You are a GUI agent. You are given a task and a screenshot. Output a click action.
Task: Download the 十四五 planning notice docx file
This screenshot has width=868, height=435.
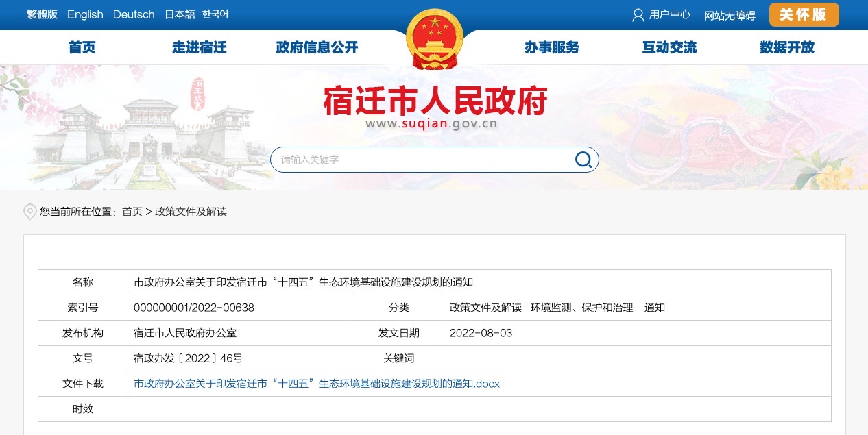[x=317, y=384]
